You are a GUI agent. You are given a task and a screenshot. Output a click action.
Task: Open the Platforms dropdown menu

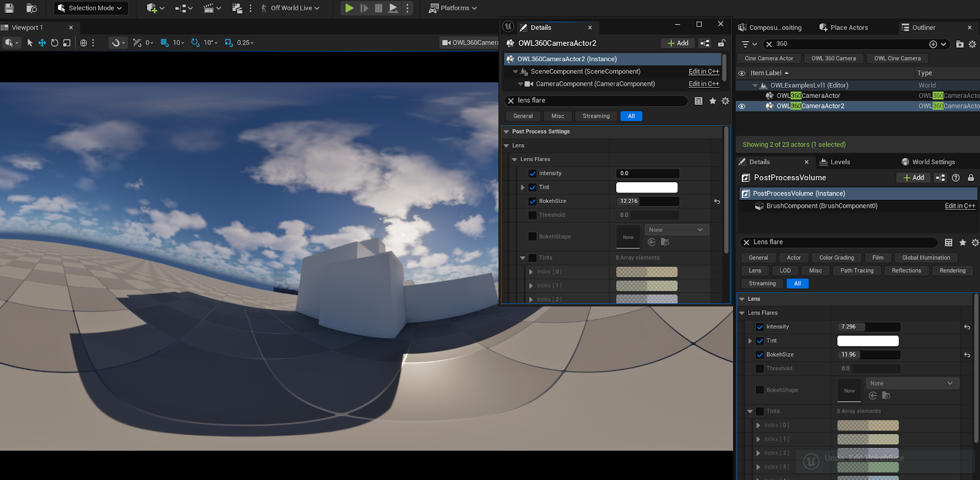pos(453,8)
